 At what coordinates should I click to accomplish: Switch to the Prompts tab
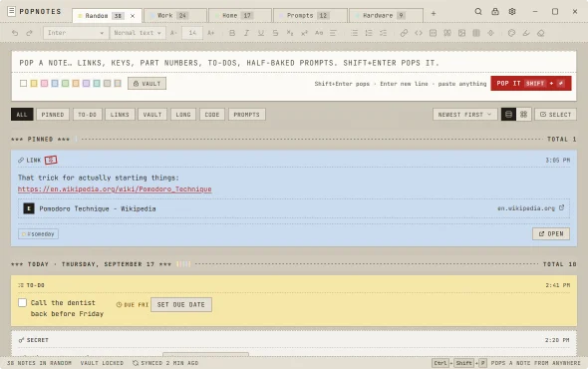tap(311, 15)
